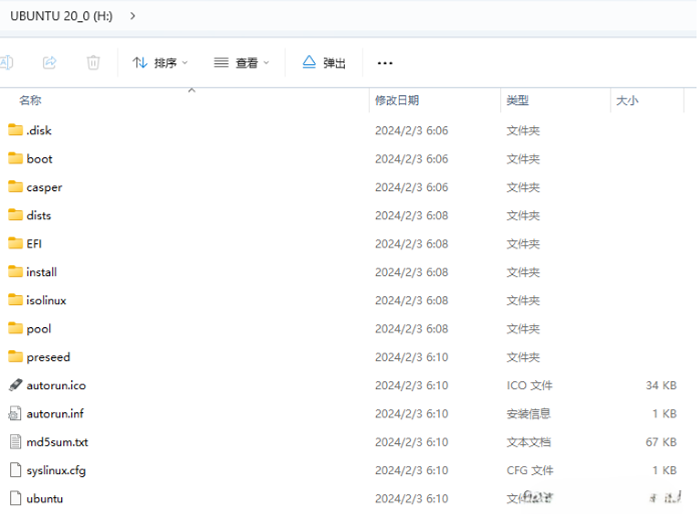
Task: Click the boot folder name
Action: tap(40, 159)
